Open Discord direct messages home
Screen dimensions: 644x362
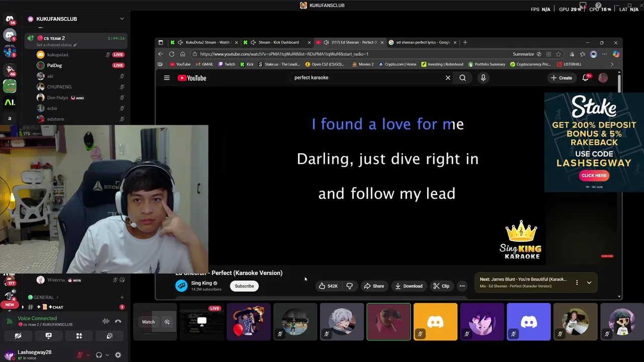point(10,19)
